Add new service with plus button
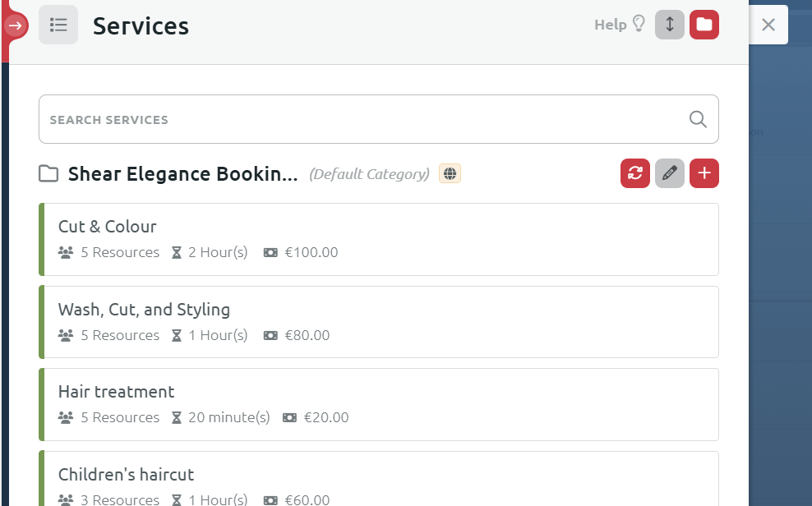This screenshot has width=812, height=506. 704,173
